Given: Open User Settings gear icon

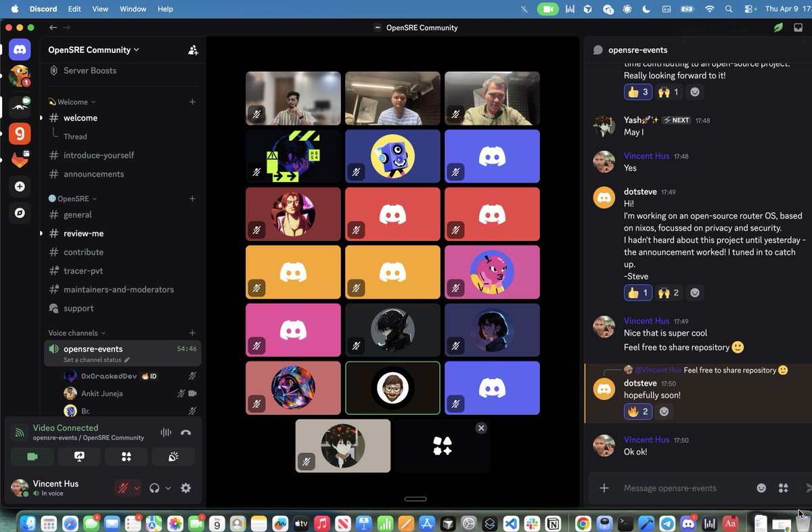Looking at the screenshot, I should tap(185, 488).
